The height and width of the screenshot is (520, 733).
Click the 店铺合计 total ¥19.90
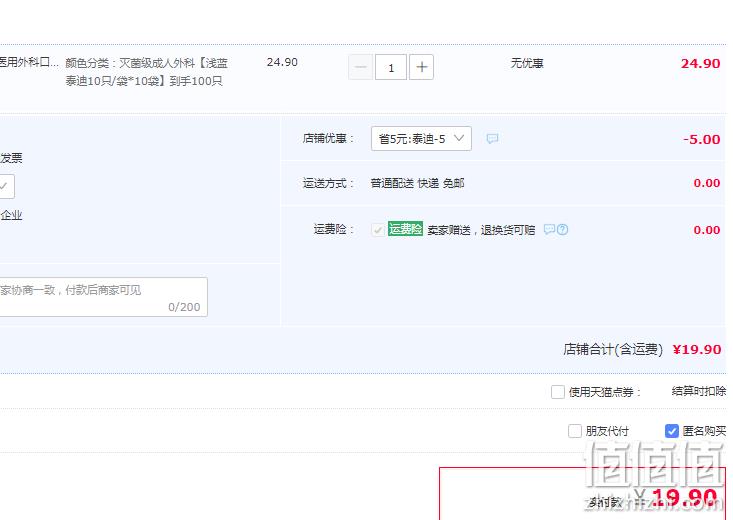click(697, 349)
